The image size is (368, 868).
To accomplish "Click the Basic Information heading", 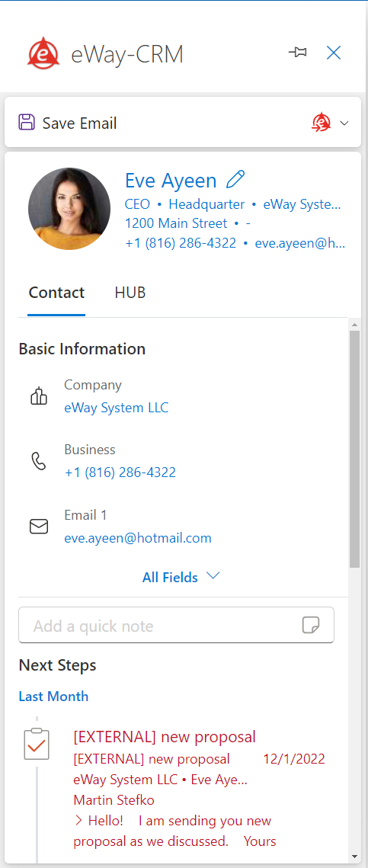I will tap(82, 349).
